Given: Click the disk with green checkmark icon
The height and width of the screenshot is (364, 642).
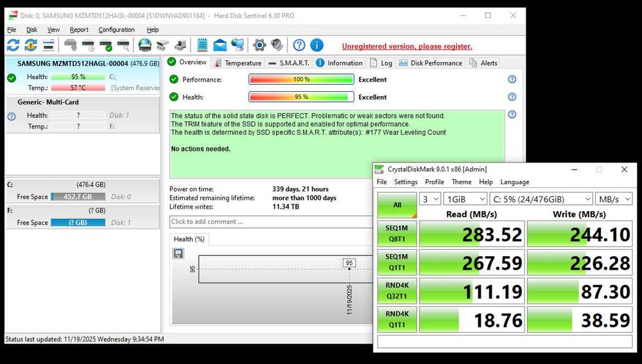Looking at the screenshot, I should point(106,45).
